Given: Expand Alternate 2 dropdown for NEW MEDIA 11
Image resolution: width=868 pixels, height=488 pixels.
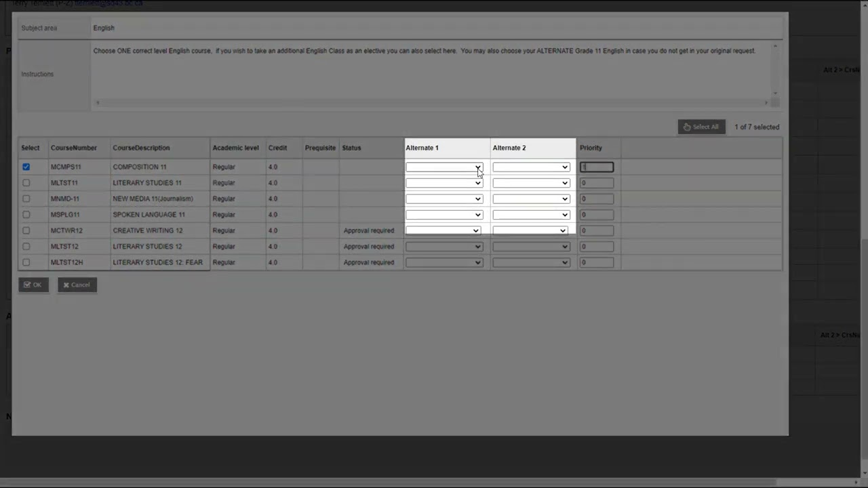Looking at the screenshot, I should pos(531,199).
